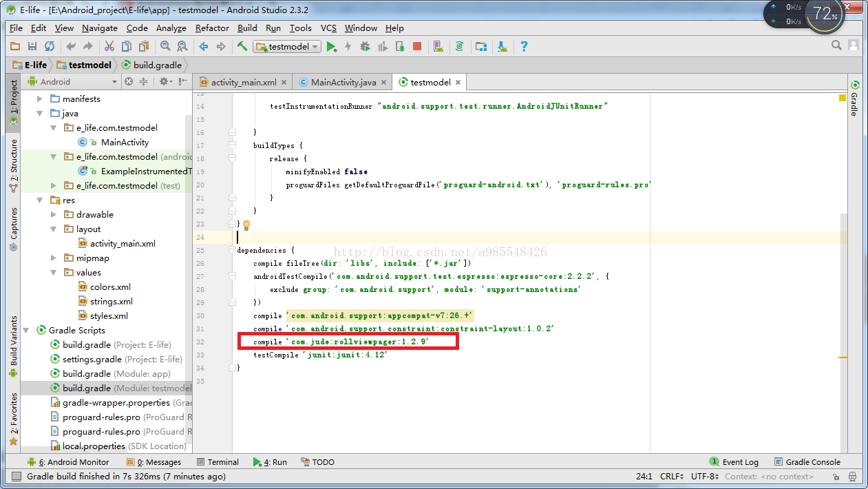This screenshot has width=868, height=489.
Task: Open the testmodel run configuration dropdown
Action: [x=287, y=46]
